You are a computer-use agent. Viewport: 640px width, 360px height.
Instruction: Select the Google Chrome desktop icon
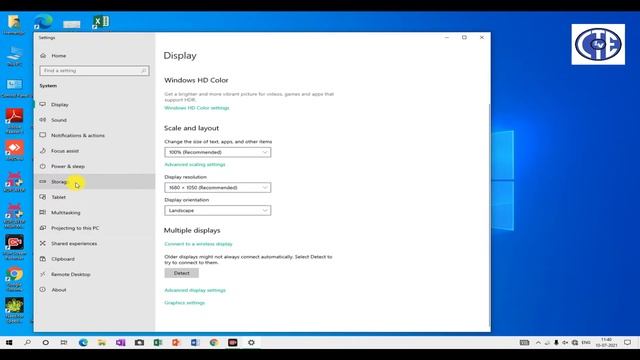[14, 279]
